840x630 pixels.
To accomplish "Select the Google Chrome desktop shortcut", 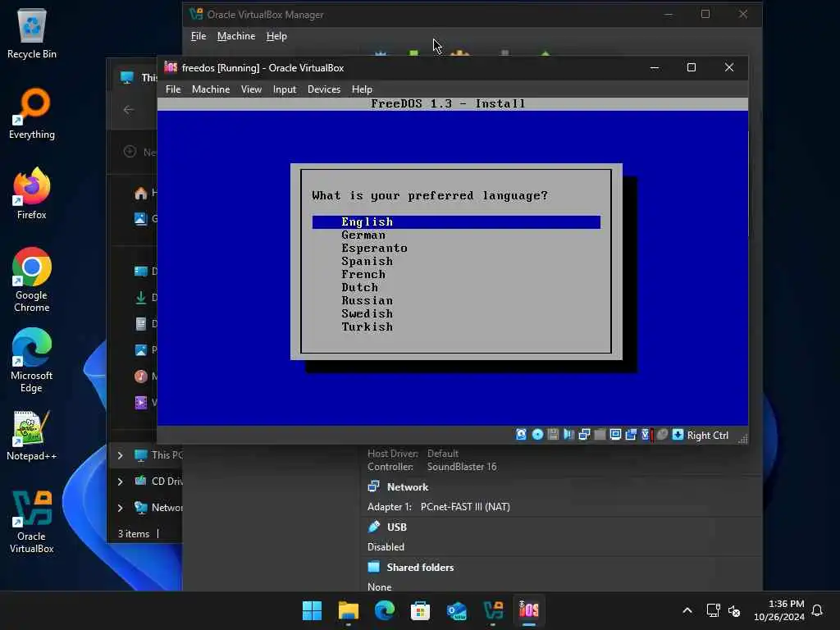I will 32,280.
